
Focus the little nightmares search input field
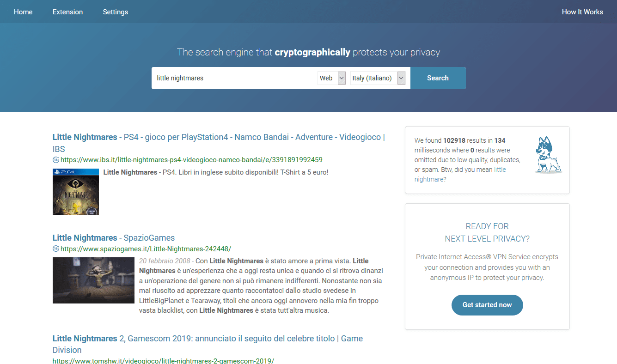[x=233, y=78]
